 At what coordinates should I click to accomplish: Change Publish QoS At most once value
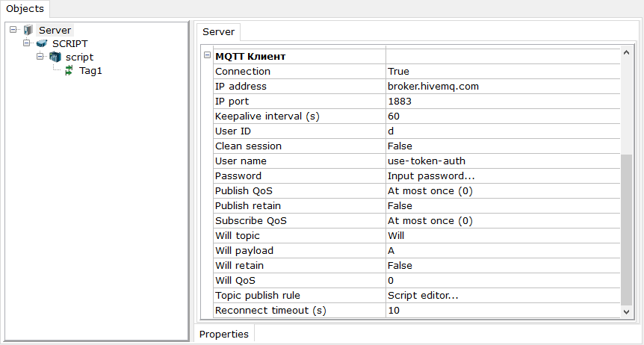503,191
